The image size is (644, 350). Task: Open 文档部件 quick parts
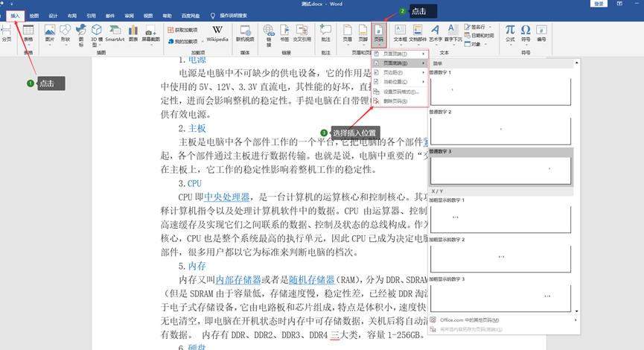[418, 34]
